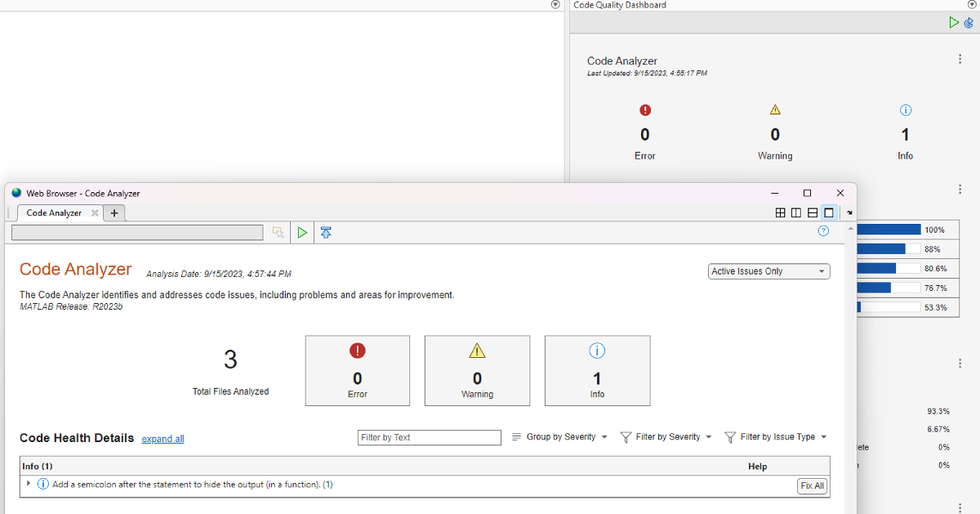Switch to the four-pane tile layout icon
The image size is (980, 514).
pos(780,212)
